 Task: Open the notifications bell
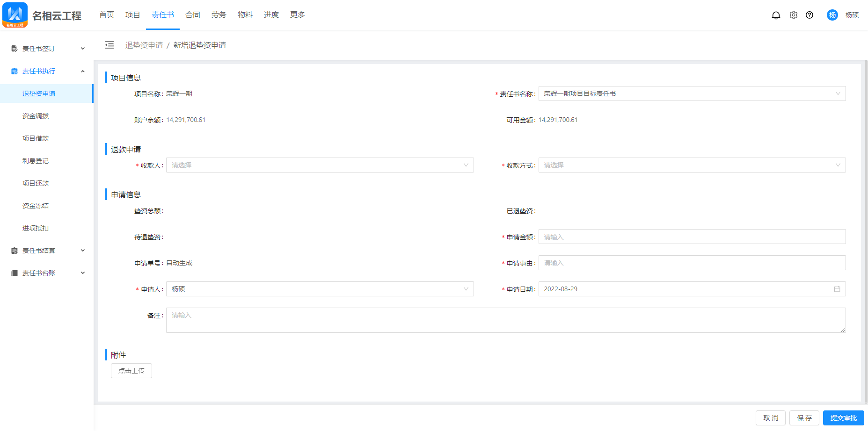[776, 15]
